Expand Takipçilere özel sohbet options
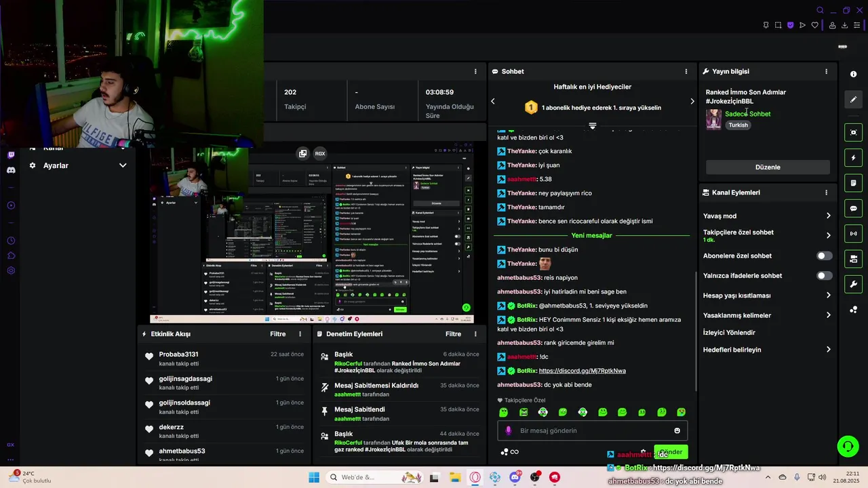 click(828, 235)
